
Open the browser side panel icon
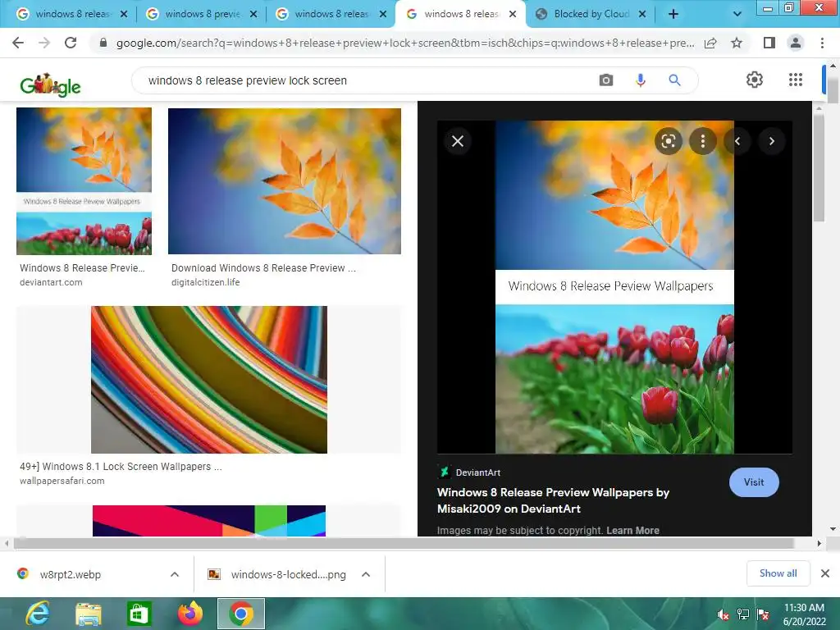[769, 43]
